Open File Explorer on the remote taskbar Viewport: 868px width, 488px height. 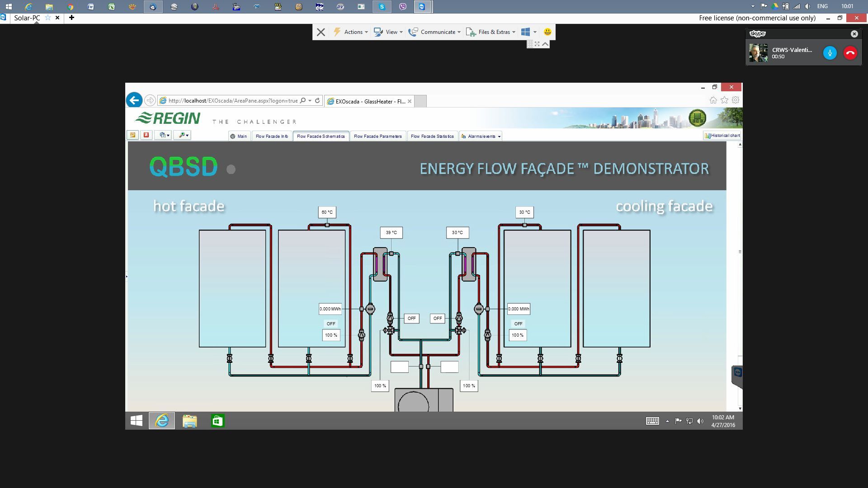(190, 421)
